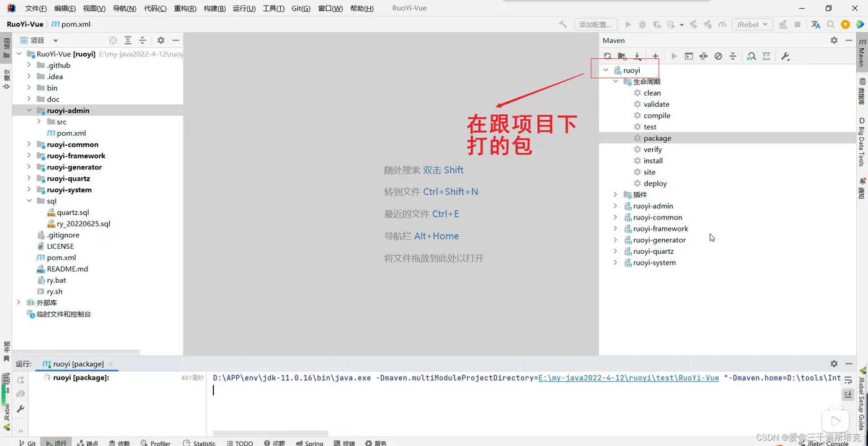
Task: Open project panel gear settings
Action: (x=161, y=40)
